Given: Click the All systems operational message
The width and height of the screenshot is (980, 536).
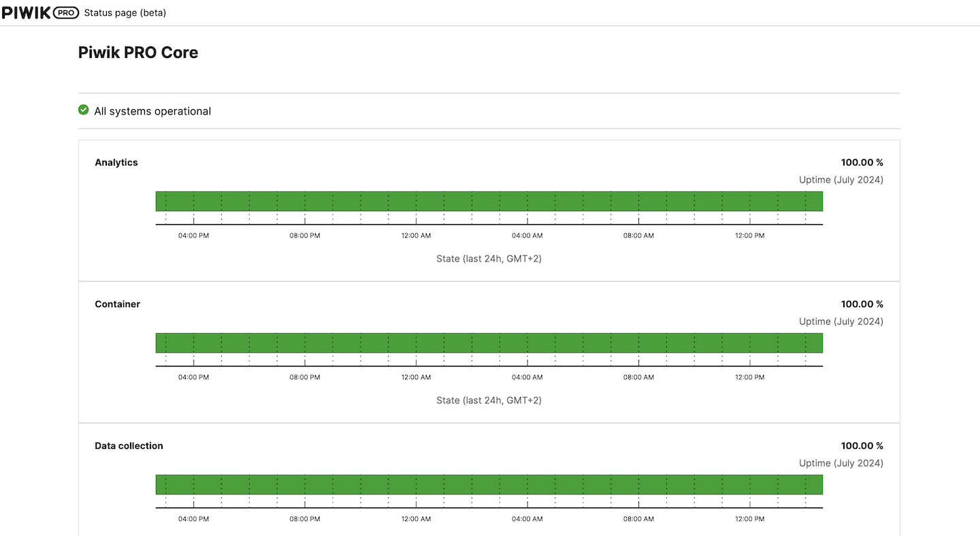Looking at the screenshot, I should [x=152, y=111].
